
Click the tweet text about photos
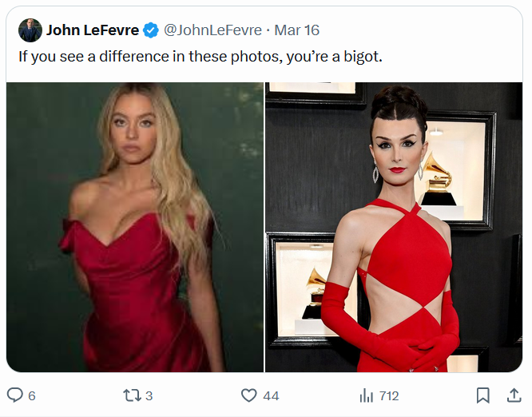click(x=198, y=58)
